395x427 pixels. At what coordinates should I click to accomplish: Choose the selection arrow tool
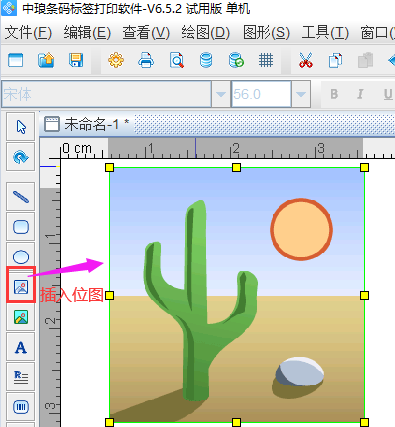coord(21,127)
